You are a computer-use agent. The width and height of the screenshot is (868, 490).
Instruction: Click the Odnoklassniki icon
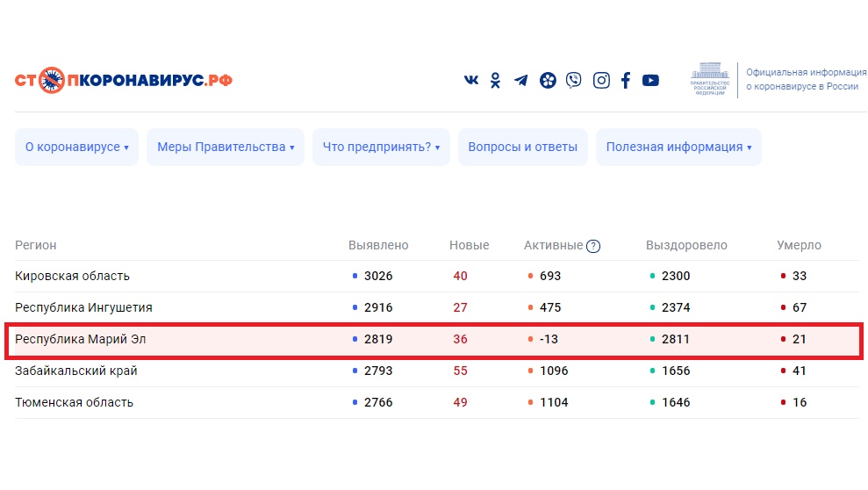(496, 81)
